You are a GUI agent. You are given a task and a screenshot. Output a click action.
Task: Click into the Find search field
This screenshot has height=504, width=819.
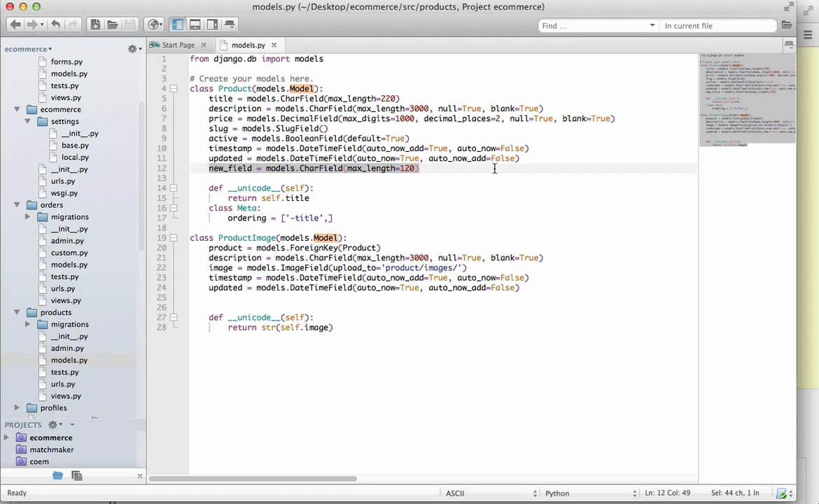click(x=593, y=26)
